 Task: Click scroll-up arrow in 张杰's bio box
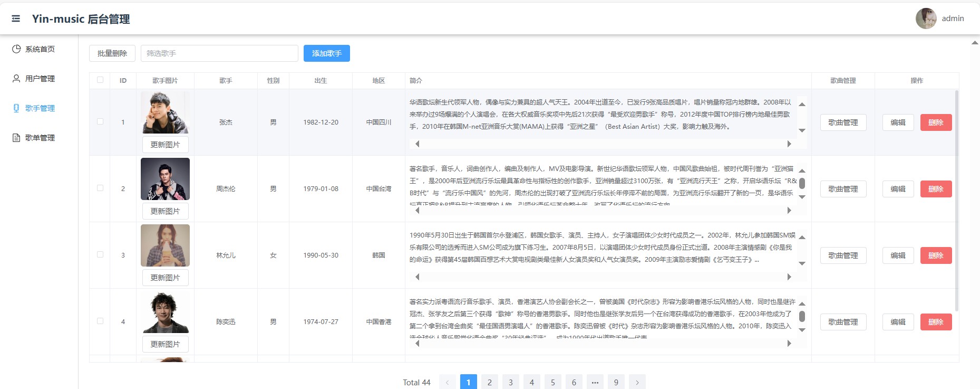tap(802, 105)
